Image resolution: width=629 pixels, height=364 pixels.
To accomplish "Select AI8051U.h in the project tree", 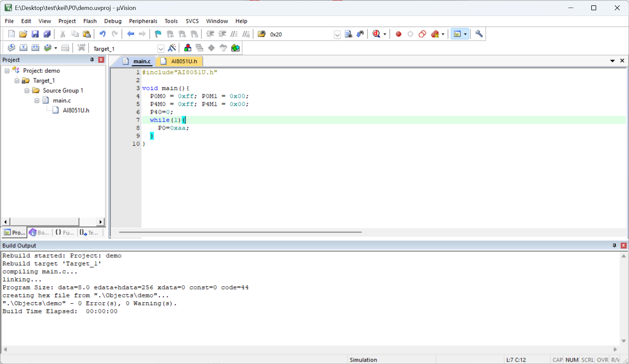I will (76, 110).
